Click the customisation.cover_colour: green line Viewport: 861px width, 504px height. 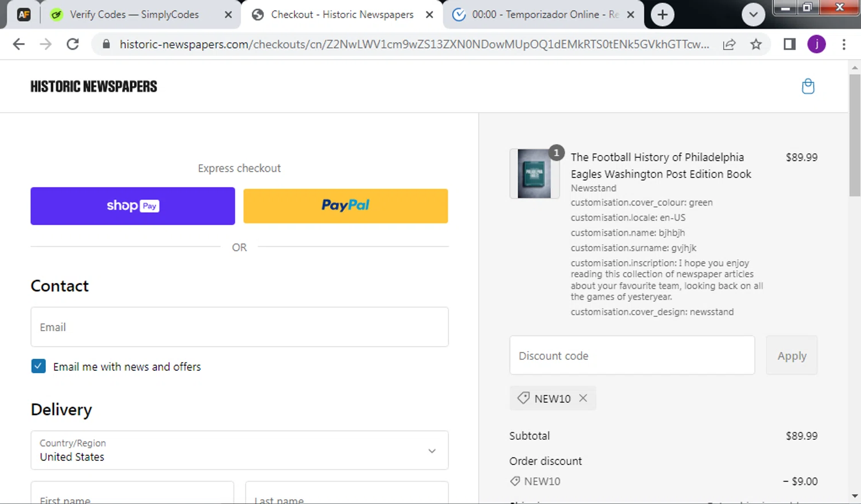pyautogui.click(x=642, y=203)
